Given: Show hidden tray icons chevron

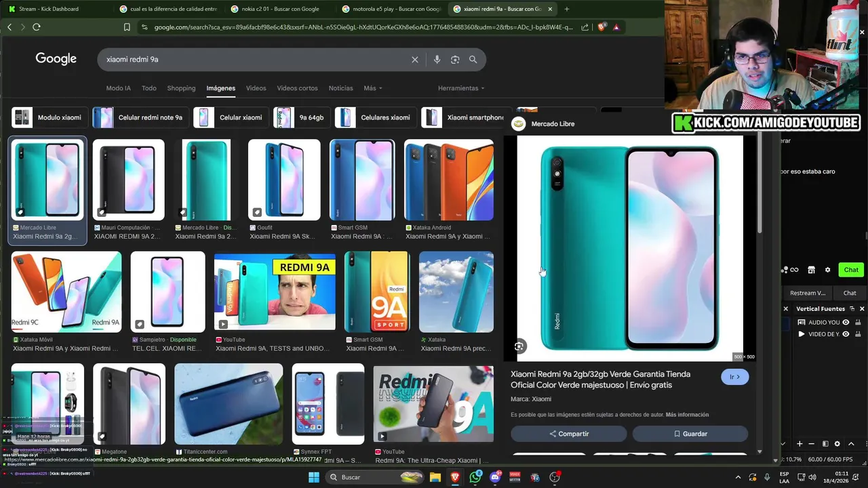Looking at the screenshot, I should click(x=738, y=477).
